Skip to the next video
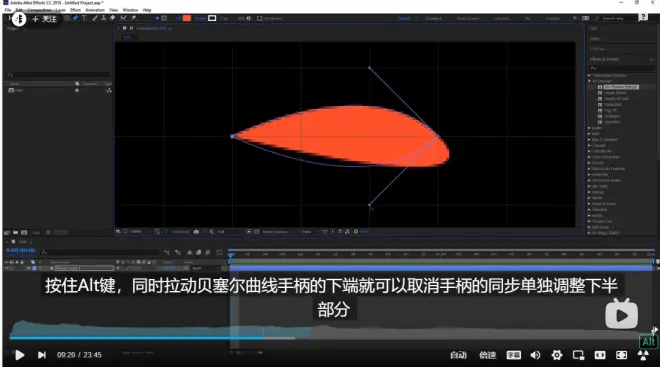This screenshot has height=367, width=660. (x=42, y=355)
